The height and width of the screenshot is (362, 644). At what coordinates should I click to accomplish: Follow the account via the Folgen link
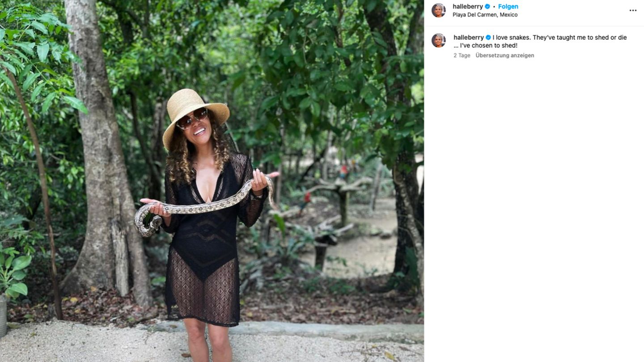click(x=508, y=7)
